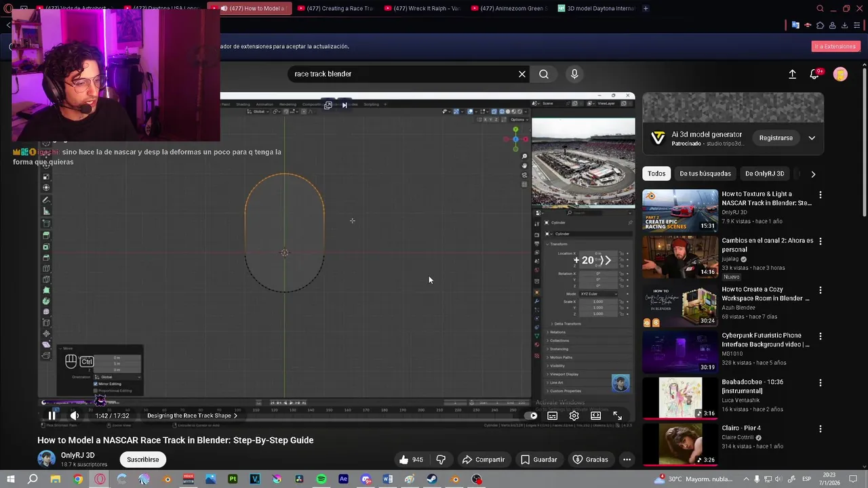Open options menu for 'Beabadoobee - 10:36' video
868x488 pixels.
pos(820,383)
